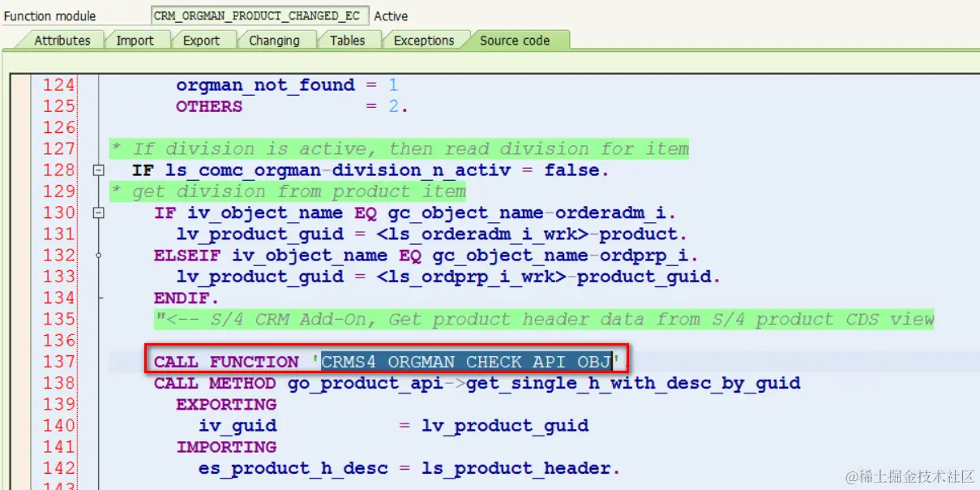
Task: Click get_single_h_with_desc_by_guid method name
Action: pos(633,383)
